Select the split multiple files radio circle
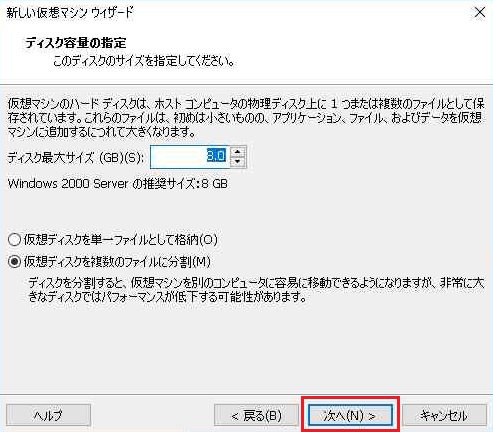 click(x=14, y=262)
